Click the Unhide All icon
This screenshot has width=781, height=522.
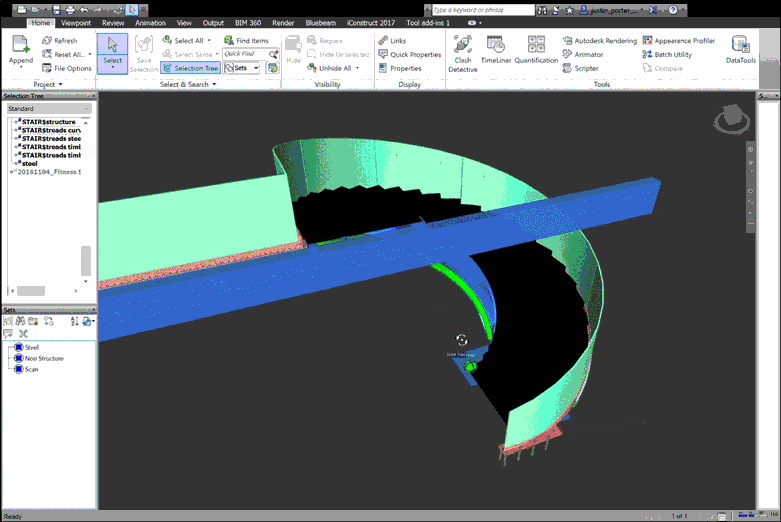(312, 68)
